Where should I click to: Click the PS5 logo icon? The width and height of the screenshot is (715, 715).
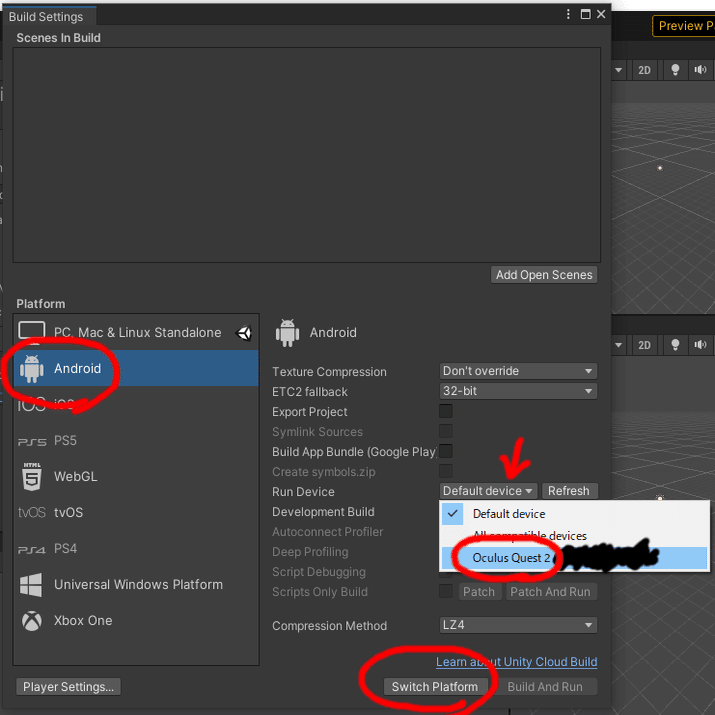coord(32,441)
